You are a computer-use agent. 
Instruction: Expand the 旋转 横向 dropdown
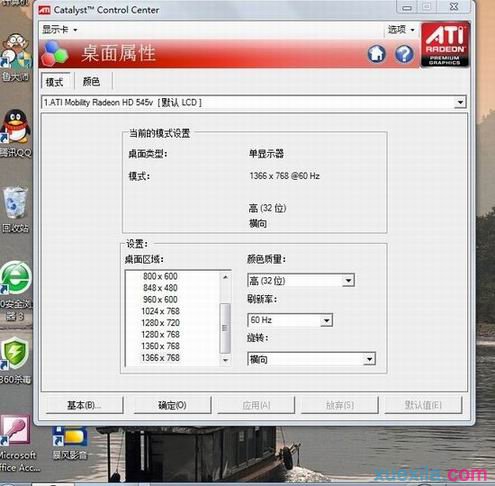point(369,359)
